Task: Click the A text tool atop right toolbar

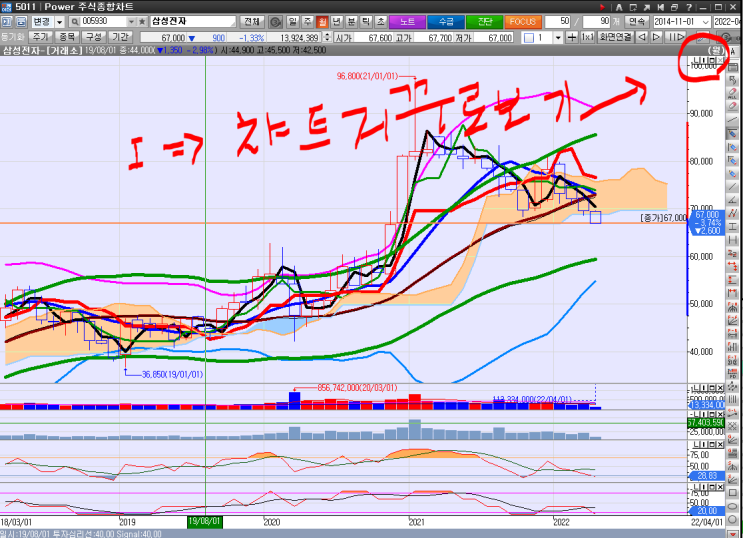Action: click(733, 52)
